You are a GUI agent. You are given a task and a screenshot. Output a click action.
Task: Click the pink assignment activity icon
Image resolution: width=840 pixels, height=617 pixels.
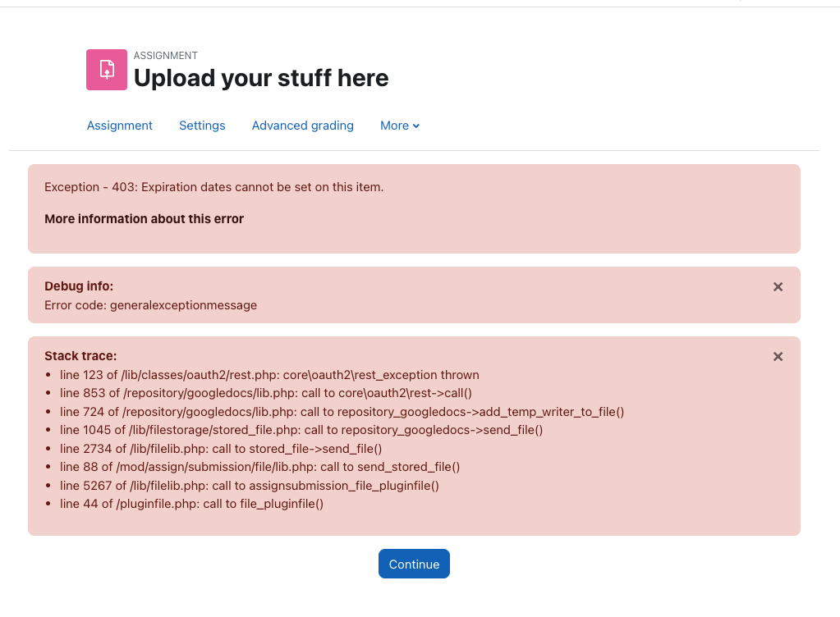pos(107,70)
